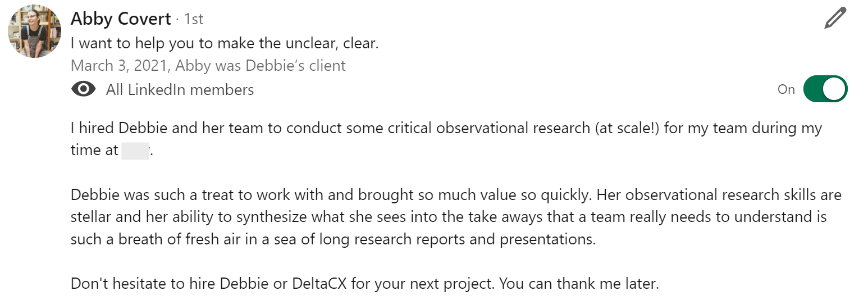Click the pencil edit icon

point(835,19)
